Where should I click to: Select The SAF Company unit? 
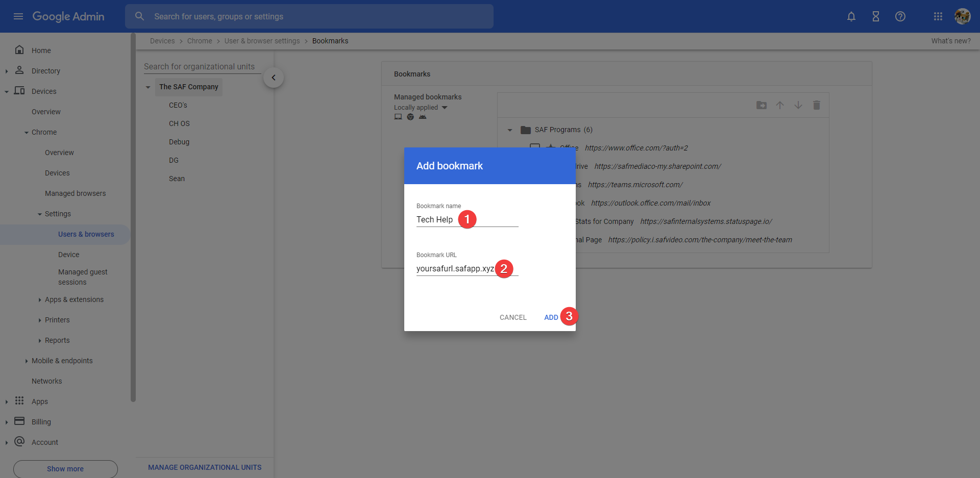click(x=188, y=87)
